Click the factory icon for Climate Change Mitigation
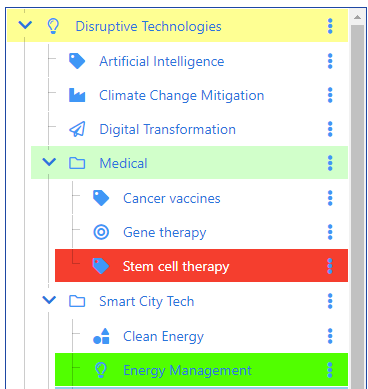The height and width of the screenshot is (389, 368). pyautogui.click(x=77, y=95)
